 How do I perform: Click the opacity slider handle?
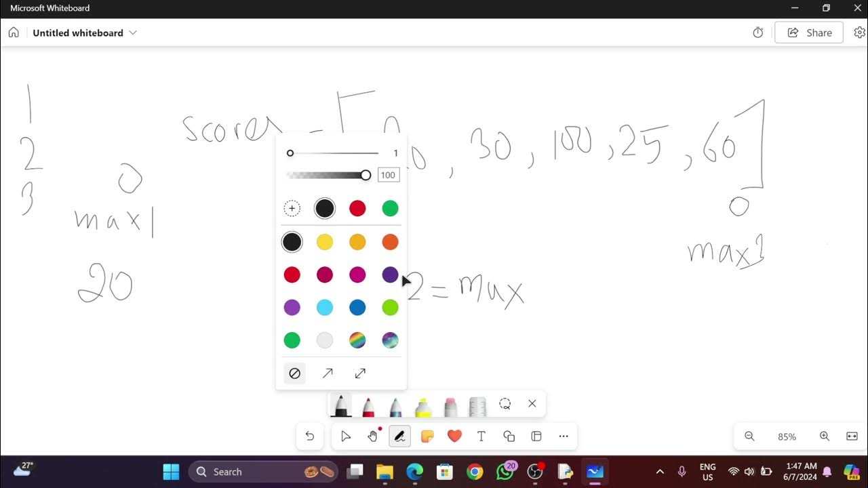click(x=366, y=175)
